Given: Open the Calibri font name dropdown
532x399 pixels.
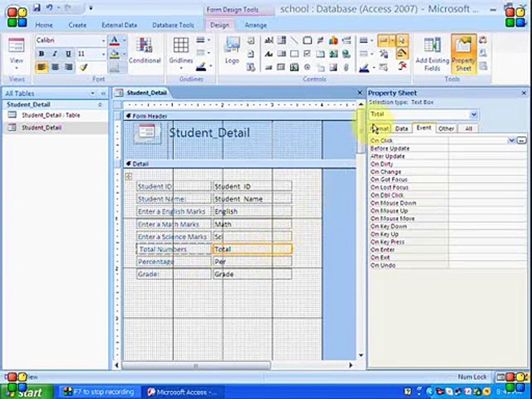Looking at the screenshot, I should click(104, 40).
